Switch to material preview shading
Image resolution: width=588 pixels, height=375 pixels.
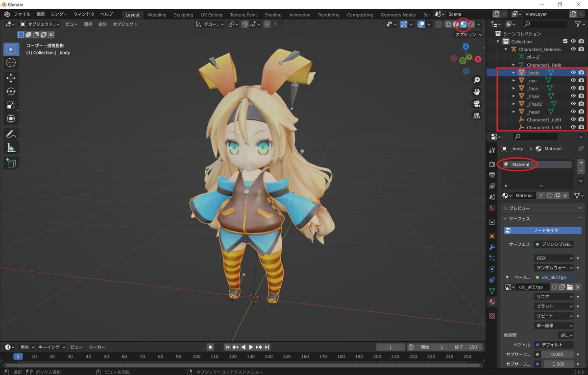[464, 24]
